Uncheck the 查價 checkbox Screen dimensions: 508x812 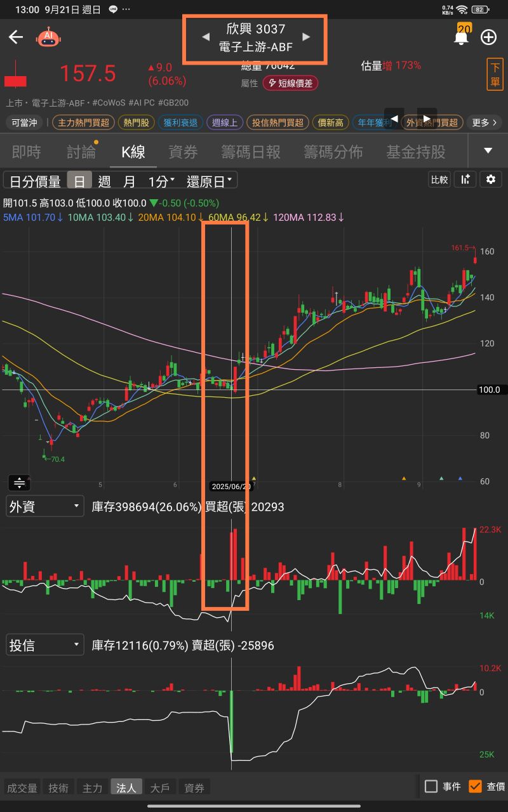[475, 787]
